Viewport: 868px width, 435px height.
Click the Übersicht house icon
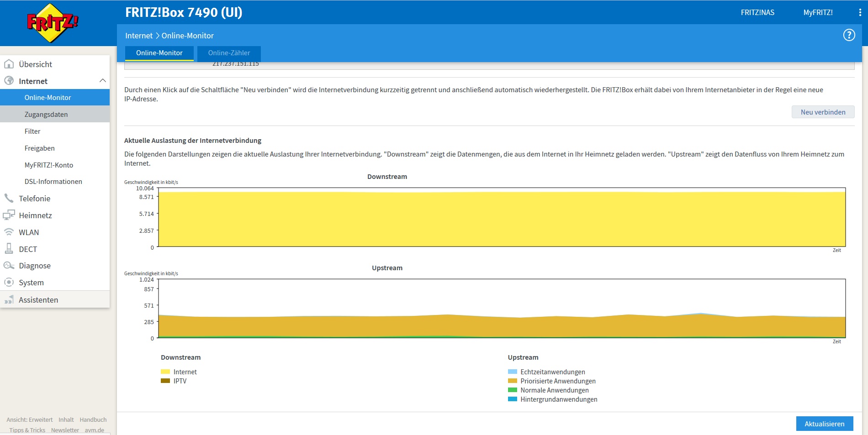pos(9,64)
